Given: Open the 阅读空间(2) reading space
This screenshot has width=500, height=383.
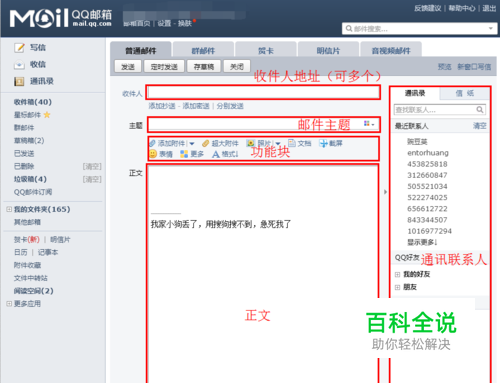Looking at the screenshot, I should click(33, 291).
